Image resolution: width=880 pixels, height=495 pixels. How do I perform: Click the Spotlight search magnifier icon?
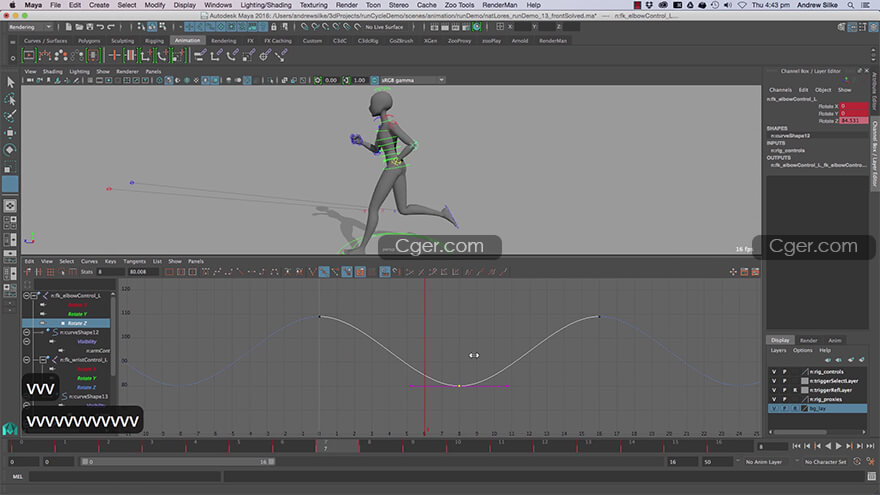851,5
